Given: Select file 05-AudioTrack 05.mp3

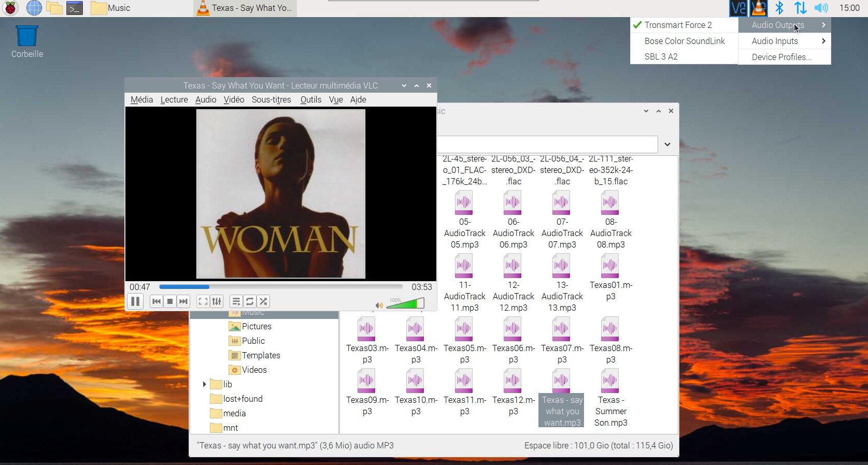Looking at the screenshot, I should tap(464, 220).
